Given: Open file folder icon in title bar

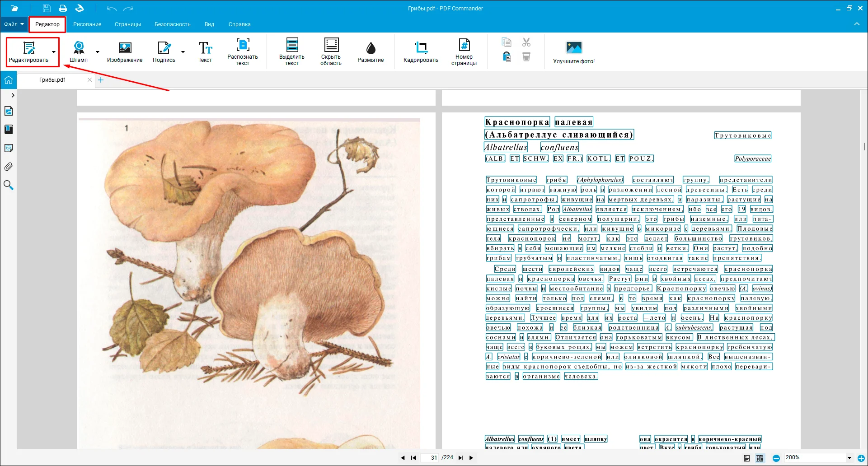Looking at the screenshot, I should 14,8.
